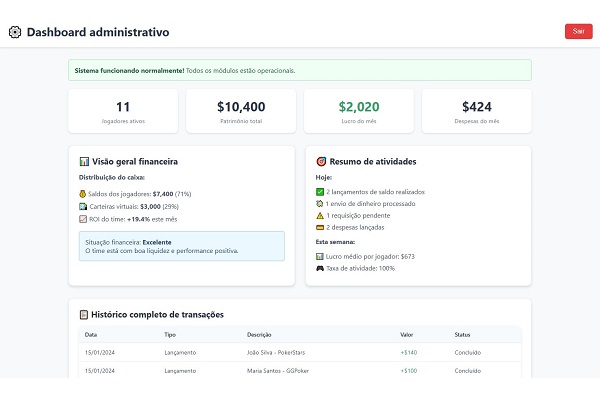Click the Data column header
Screen dimensions: 600x400
tap(91, 335)
